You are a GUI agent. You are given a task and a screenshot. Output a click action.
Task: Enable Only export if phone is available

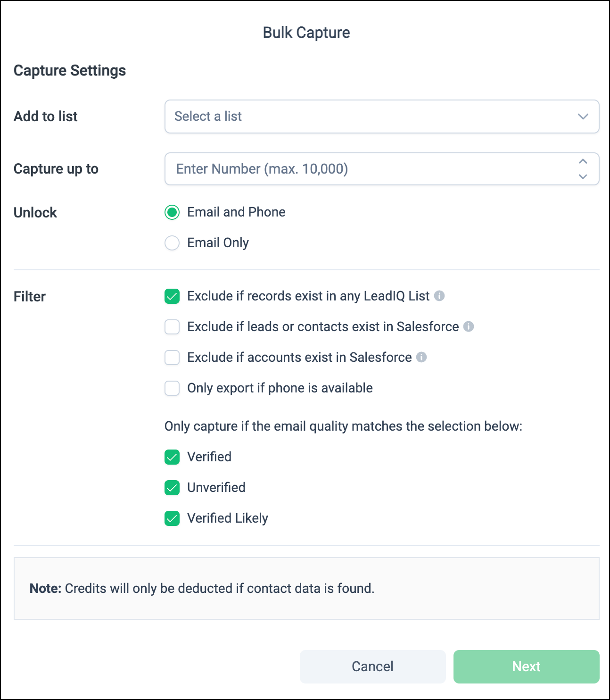coord(172,388)
